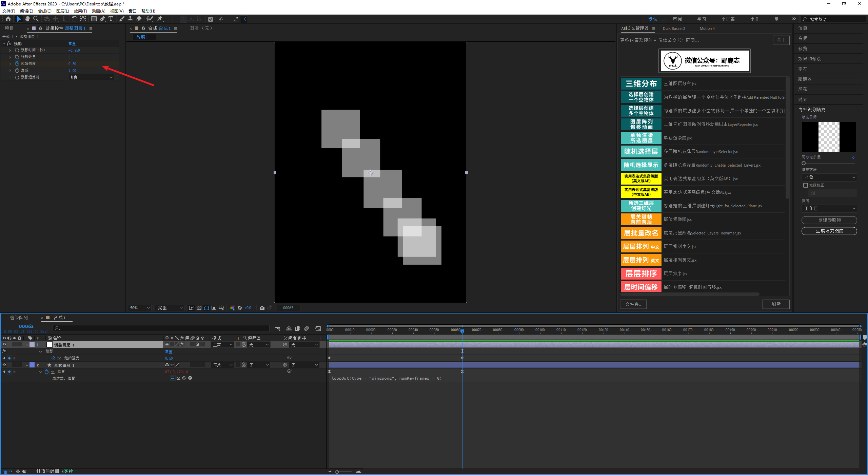Take a snapshot with camera icon
Screen dimensions: 868x475
click(x=262, y=308)
